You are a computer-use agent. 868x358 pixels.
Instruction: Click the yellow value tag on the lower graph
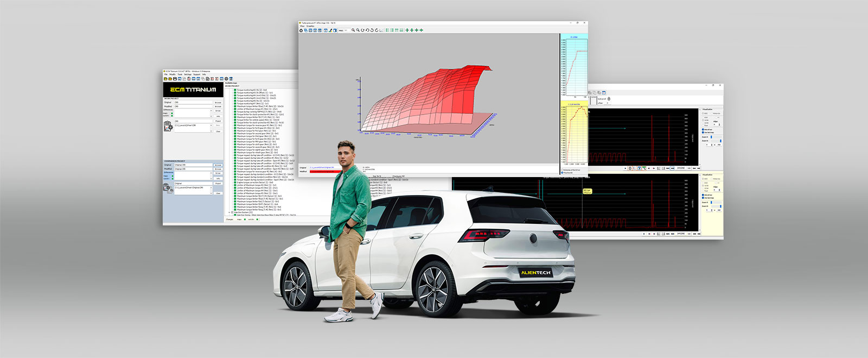pos(587,191)
